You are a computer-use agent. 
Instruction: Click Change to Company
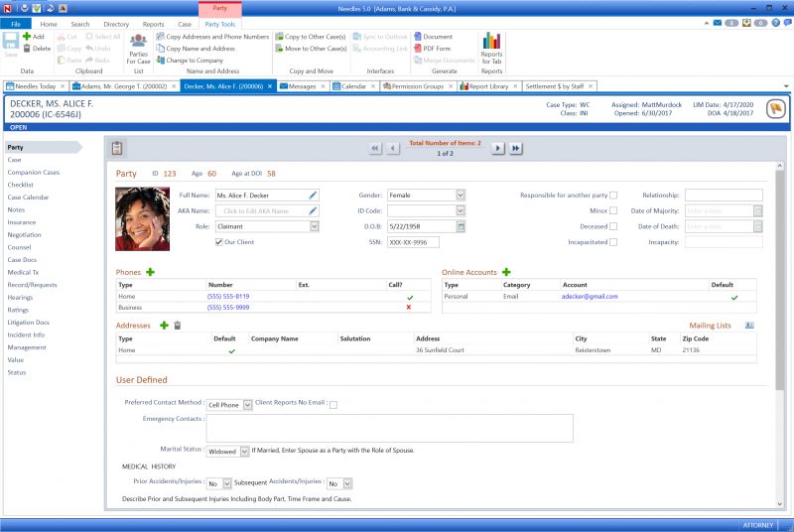tap(191, 61)
